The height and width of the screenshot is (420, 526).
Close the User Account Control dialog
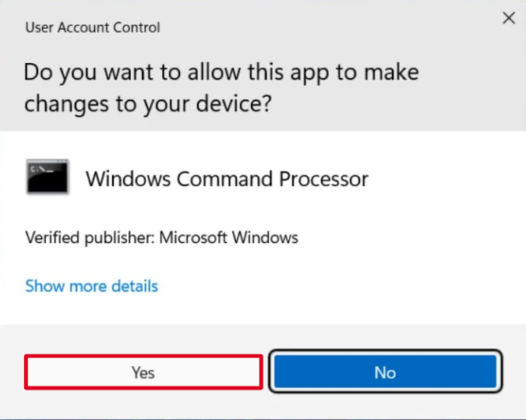[509, 19]
